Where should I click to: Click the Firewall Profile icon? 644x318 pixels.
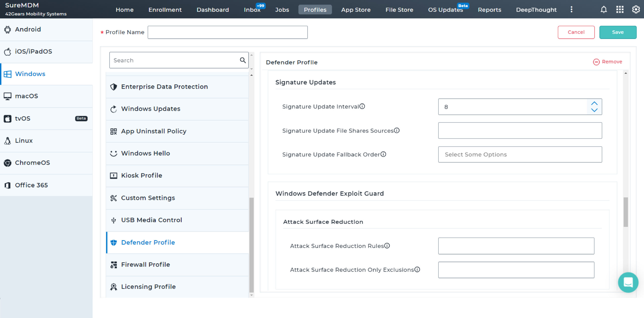click(114, 265)
